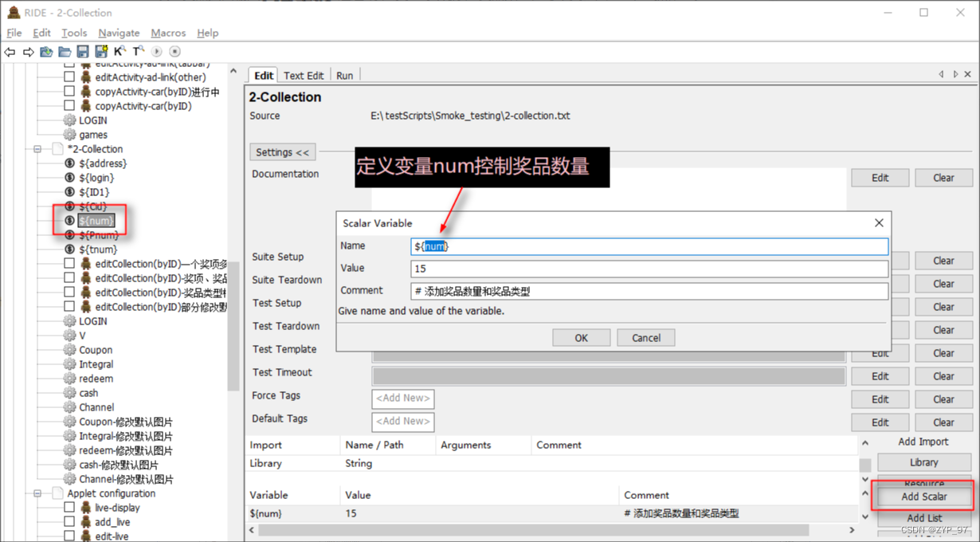Click the Stop test run toolbar icon
Viewport: 980px width, 542px height.
point(174,52)
